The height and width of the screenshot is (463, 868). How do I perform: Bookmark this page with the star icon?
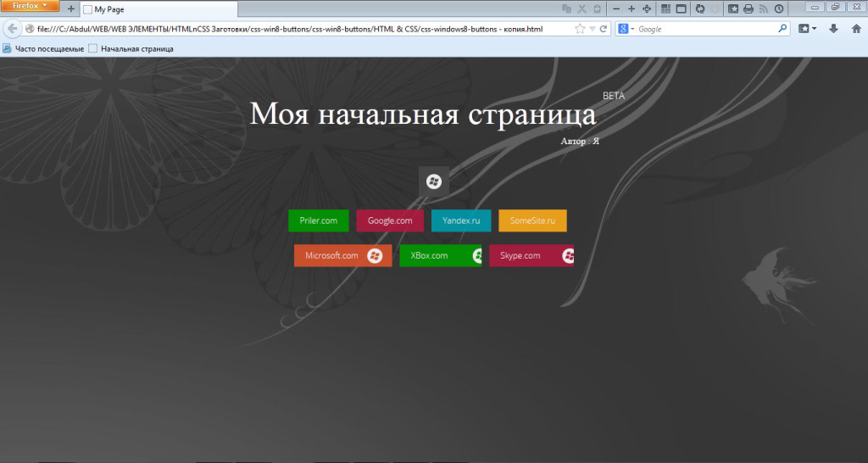click(x=580, y=29)
